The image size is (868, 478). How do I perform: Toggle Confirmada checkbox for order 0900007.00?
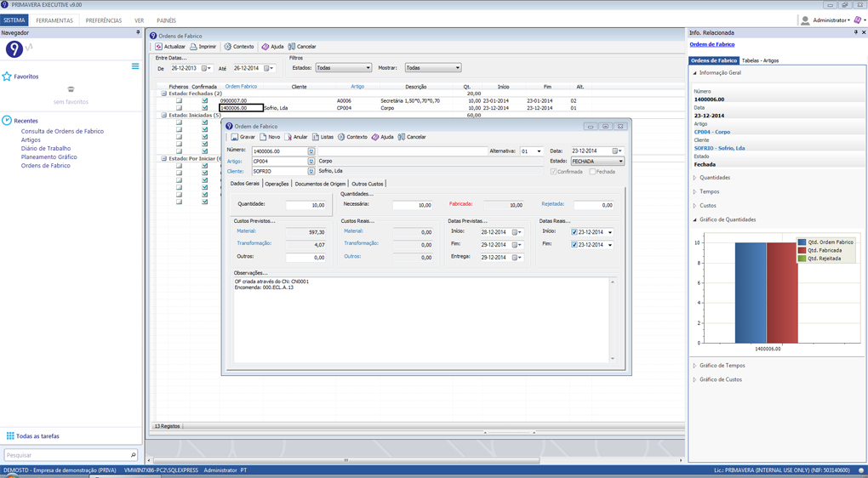[205, 101]
